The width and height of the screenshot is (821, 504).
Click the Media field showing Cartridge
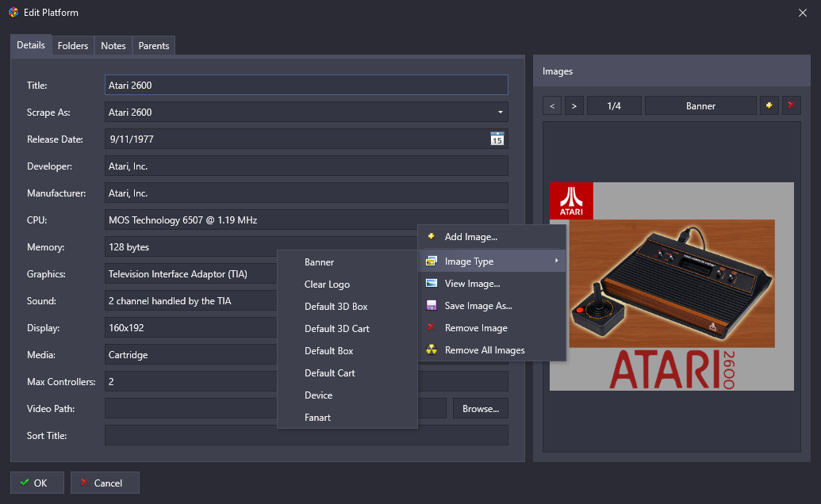pos(190,354)
